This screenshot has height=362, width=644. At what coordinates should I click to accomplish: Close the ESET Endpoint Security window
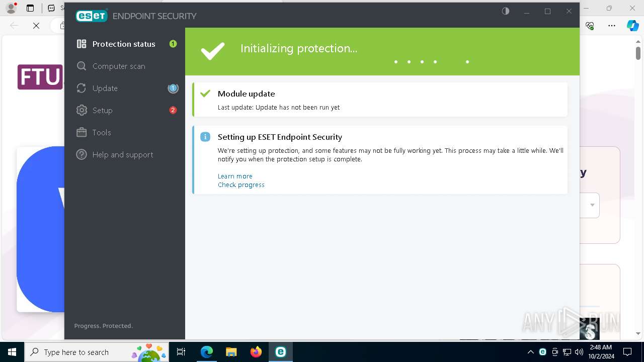click(569, 11)
